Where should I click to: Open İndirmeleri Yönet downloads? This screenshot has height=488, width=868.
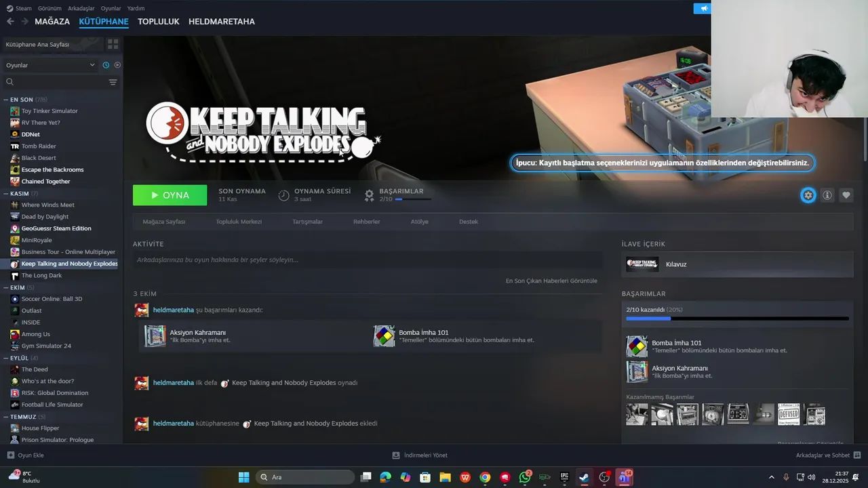point(420,455)
